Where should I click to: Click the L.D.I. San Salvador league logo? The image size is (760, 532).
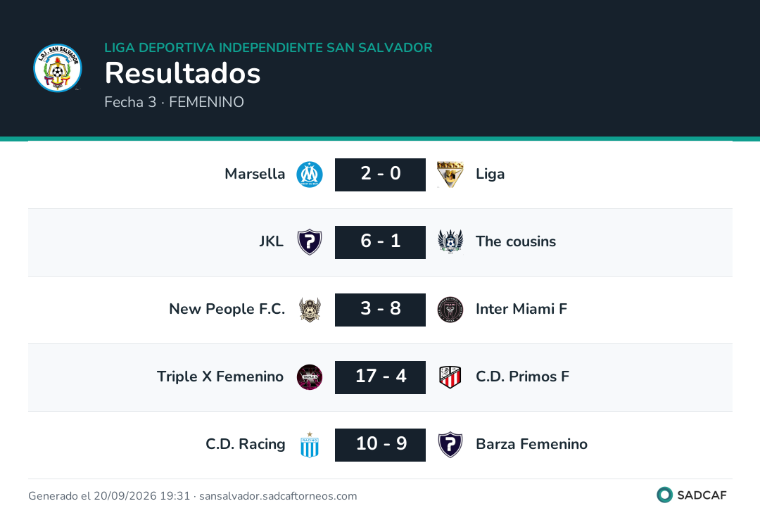58,68
